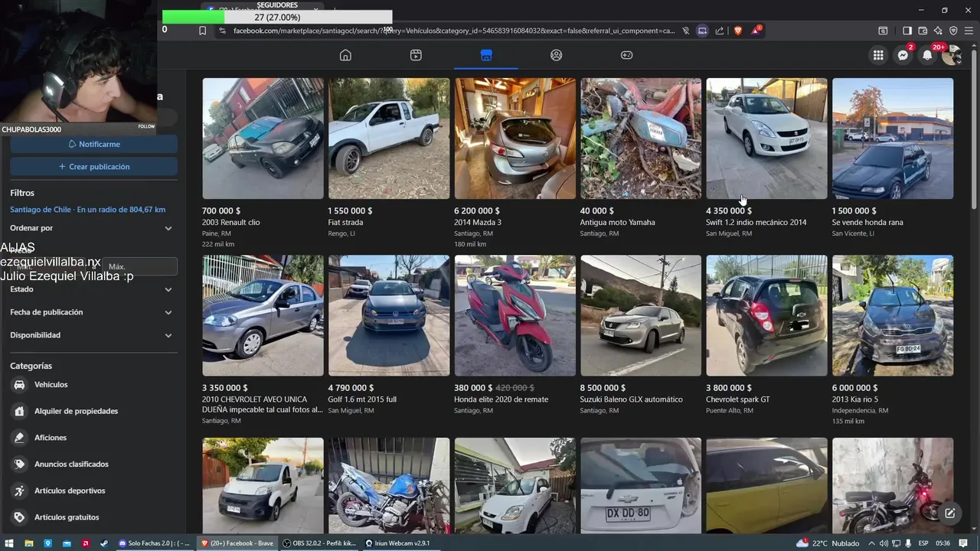Switch to Discord Solo Fachas 2.0 window

pos(155,543)
